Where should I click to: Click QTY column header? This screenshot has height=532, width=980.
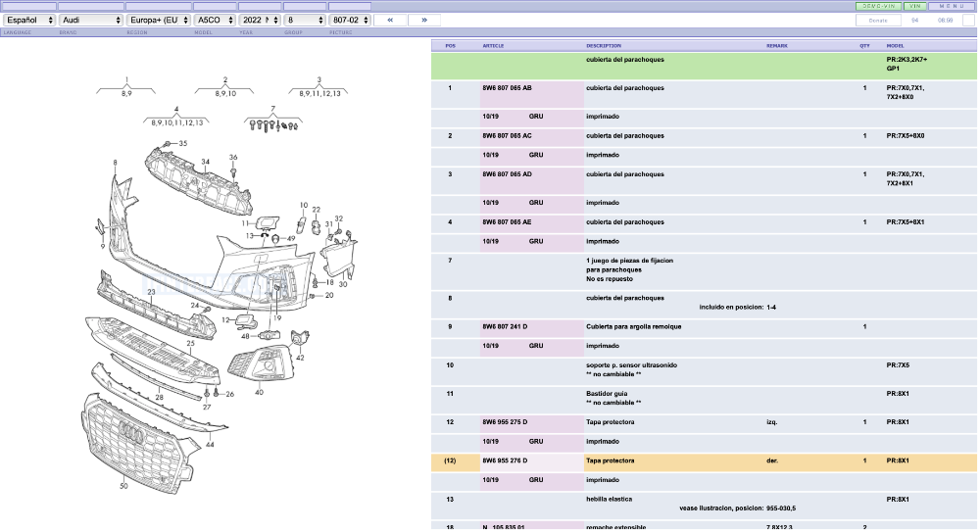click(864, 46)
